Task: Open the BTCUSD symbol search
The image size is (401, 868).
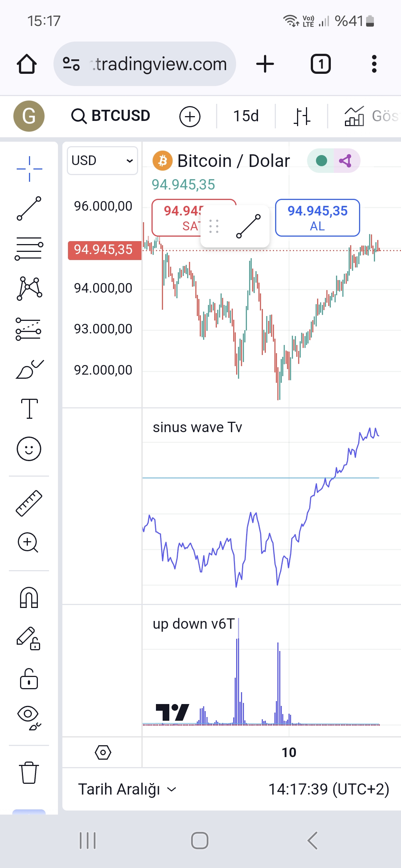Action: (111, 116)
